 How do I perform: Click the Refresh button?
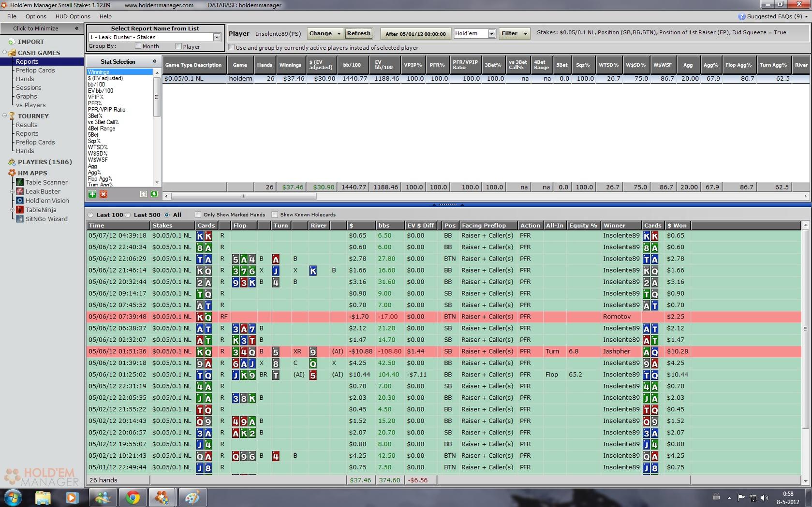[x=358, y=33]
